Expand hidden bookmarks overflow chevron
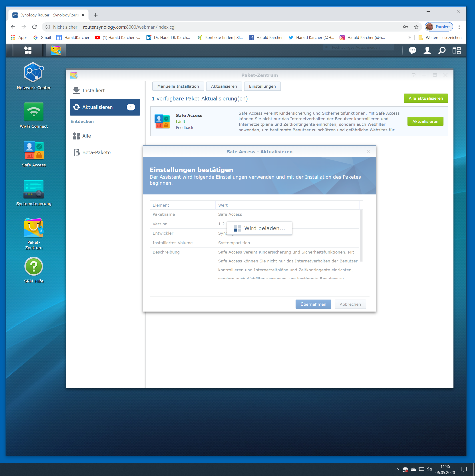This screenshot has height=476, width=475. pos(409,38)
